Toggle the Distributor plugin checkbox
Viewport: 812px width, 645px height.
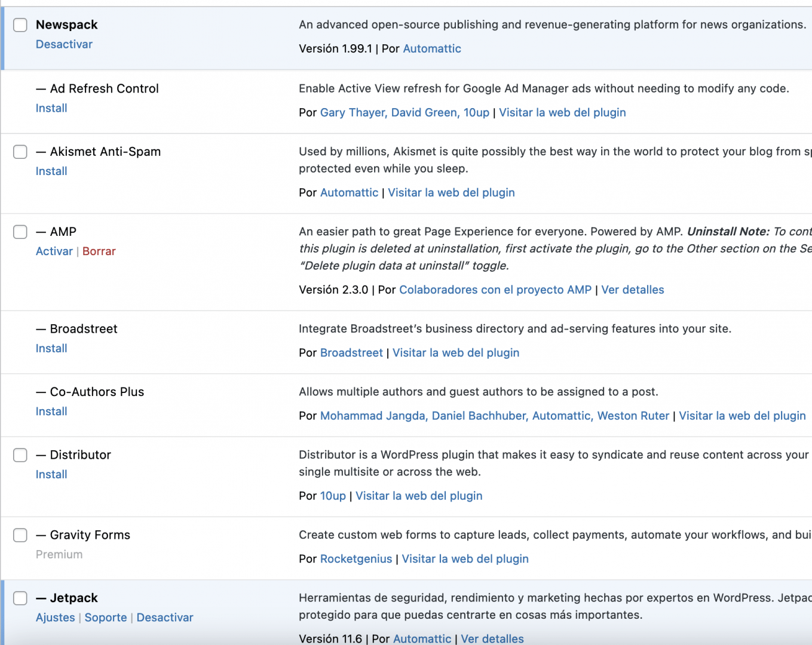(x=20, y=455)
